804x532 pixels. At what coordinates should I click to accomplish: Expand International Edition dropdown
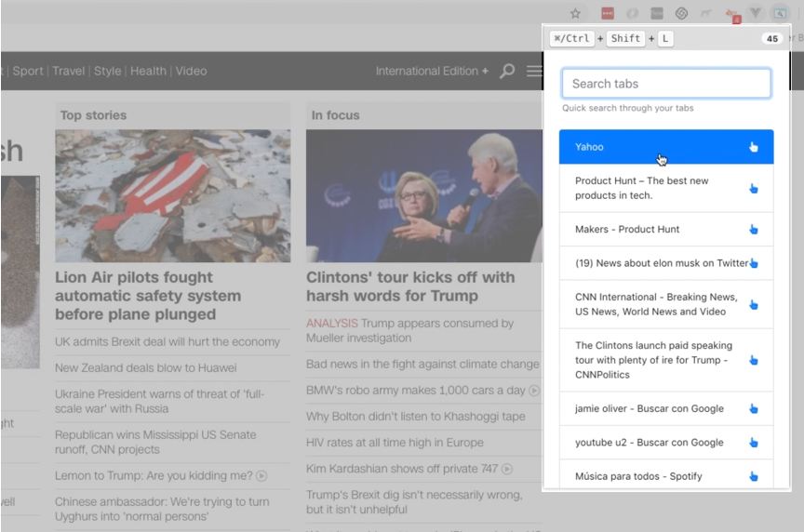(432, 71)
